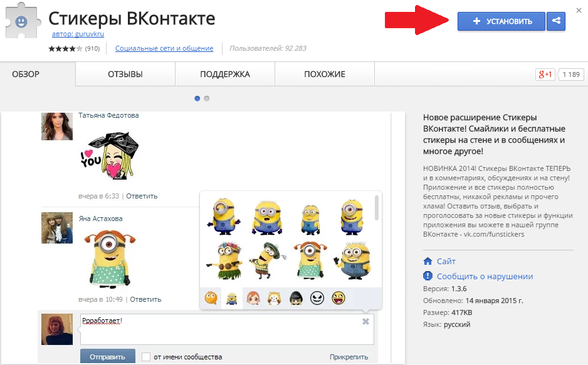Click the 'вчера в 10:49' timestamp
Image resolution: width=588 pixels, height=365 pixels.
point(100,299)
